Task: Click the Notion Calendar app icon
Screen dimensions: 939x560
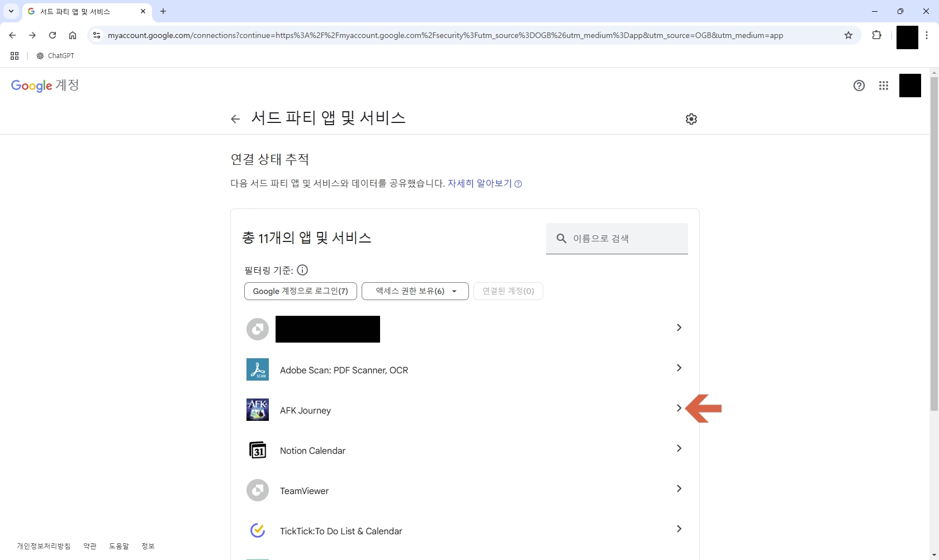Action: [258, 450]
